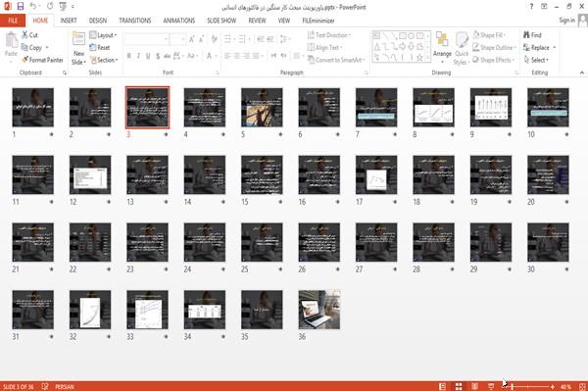
Task: Click the New Slide button
Action: (78, 49)
